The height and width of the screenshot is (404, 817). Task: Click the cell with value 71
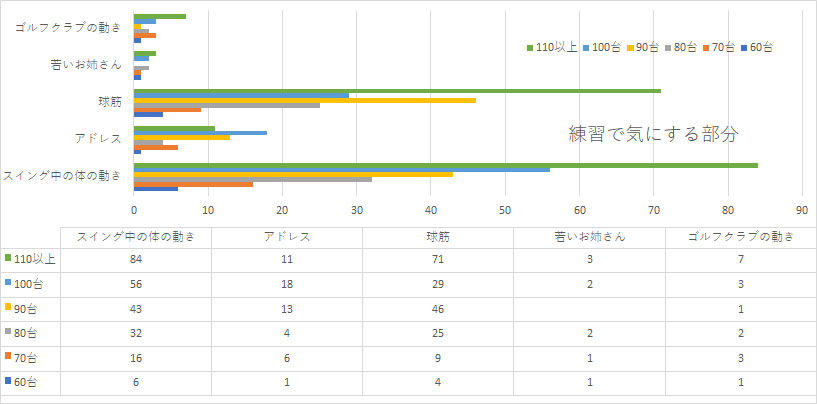438,260
